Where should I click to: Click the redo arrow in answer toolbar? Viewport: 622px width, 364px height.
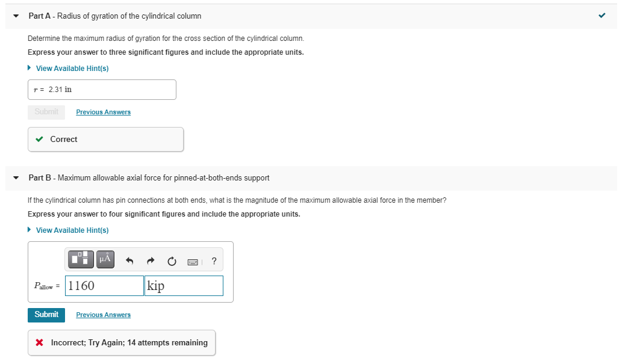pos(149,259)
